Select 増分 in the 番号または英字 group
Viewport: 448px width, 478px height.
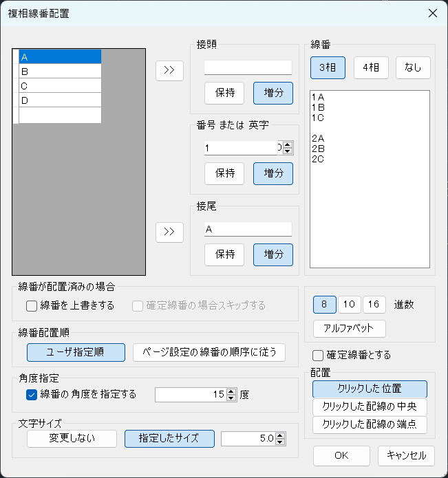click(273, 173)
